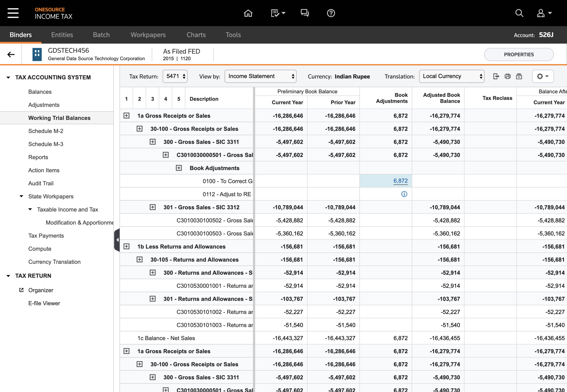Expand the 300 - Returns and Allowances row
The image size is (567, 392).
[153, 273]
